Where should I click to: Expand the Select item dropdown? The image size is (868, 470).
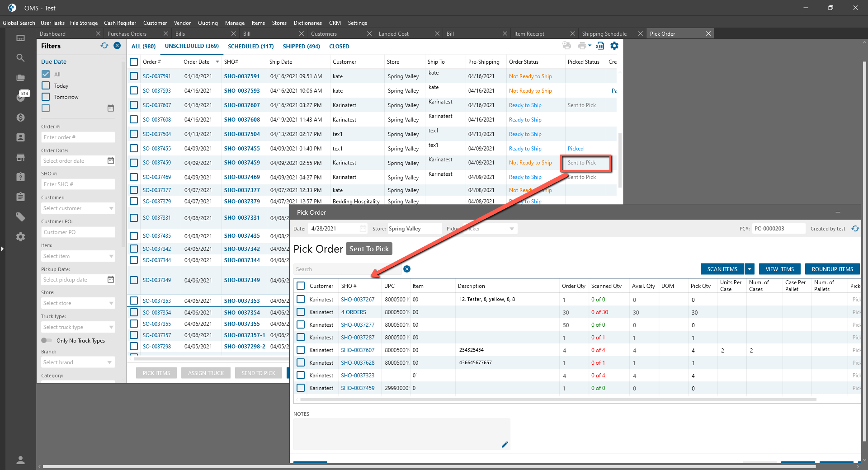pyautogui.click(x=111, y=256)
